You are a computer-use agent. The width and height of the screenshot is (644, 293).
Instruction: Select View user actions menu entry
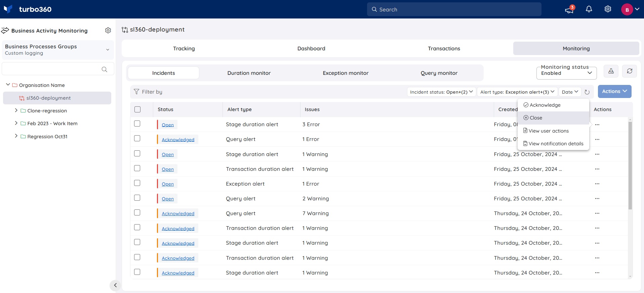[x=553, y=131]
